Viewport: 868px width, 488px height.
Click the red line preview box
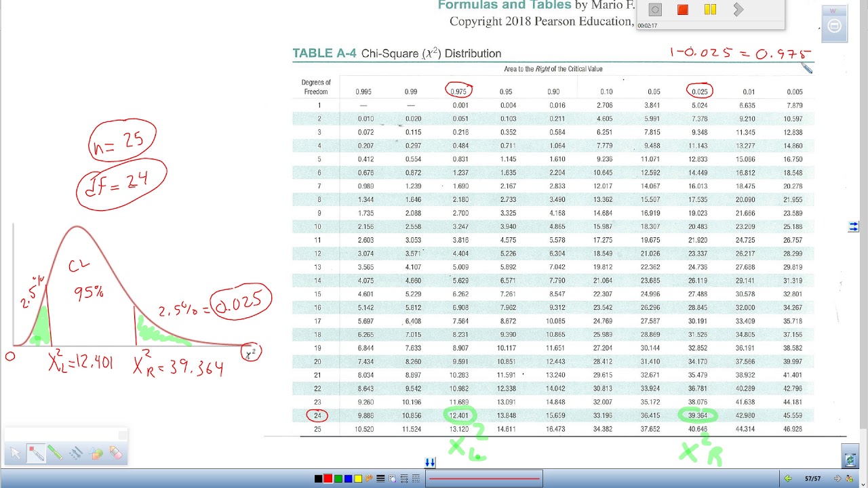point(484,479)
